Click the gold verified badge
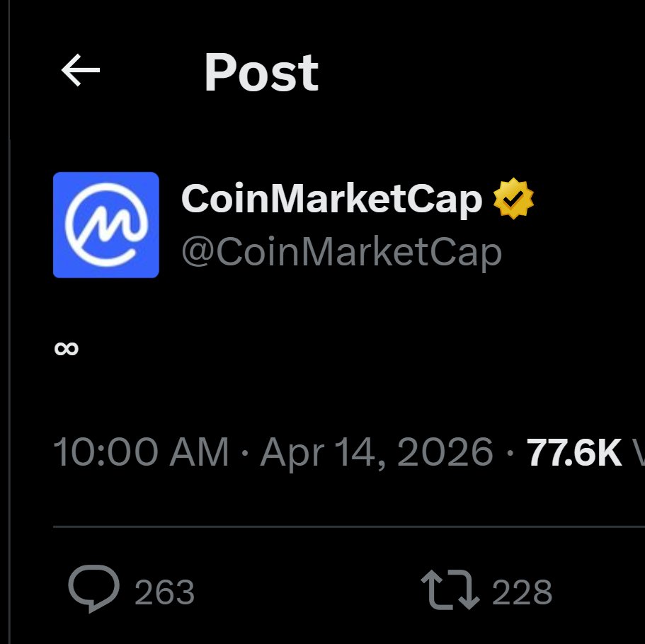 click(x=513, y=199)
